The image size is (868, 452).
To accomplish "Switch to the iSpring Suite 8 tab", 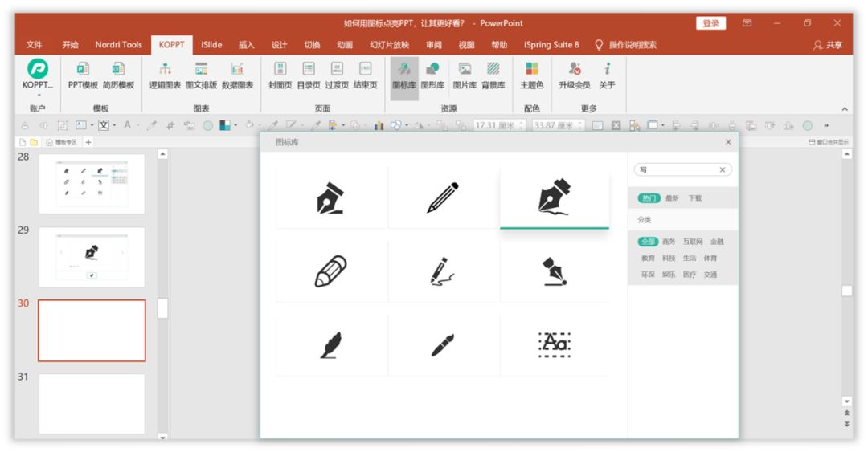I will click(x=551, y=45).
